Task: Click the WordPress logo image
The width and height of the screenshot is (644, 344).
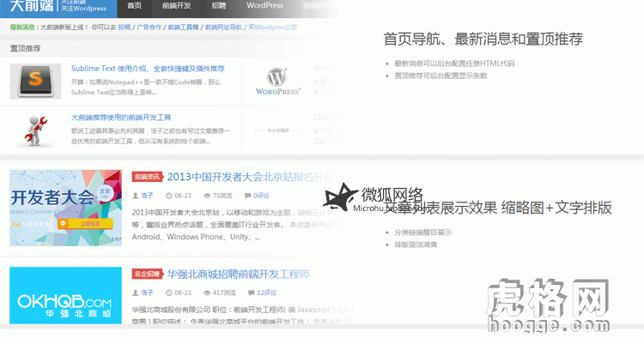Action: coord(278,81)
